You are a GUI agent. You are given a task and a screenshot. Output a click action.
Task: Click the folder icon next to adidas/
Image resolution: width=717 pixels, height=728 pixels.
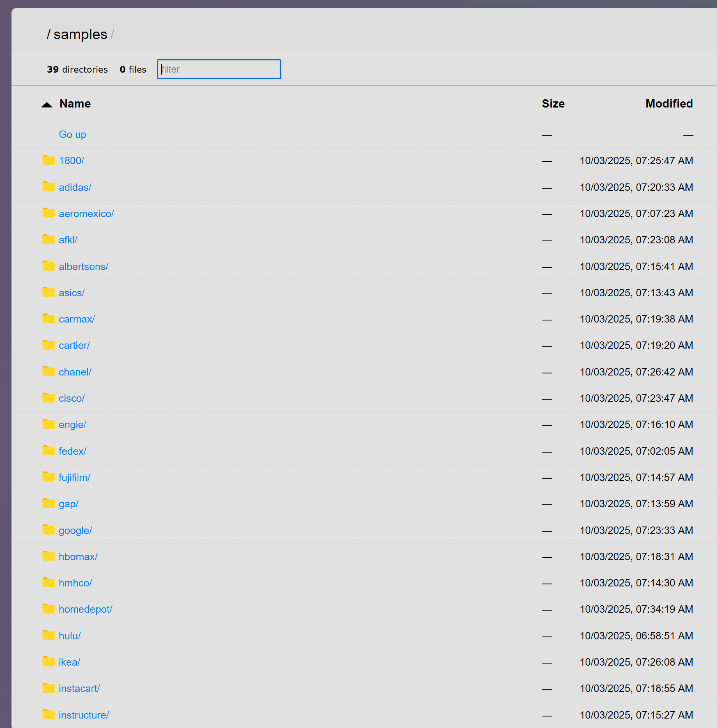click(x=48, y=187)
